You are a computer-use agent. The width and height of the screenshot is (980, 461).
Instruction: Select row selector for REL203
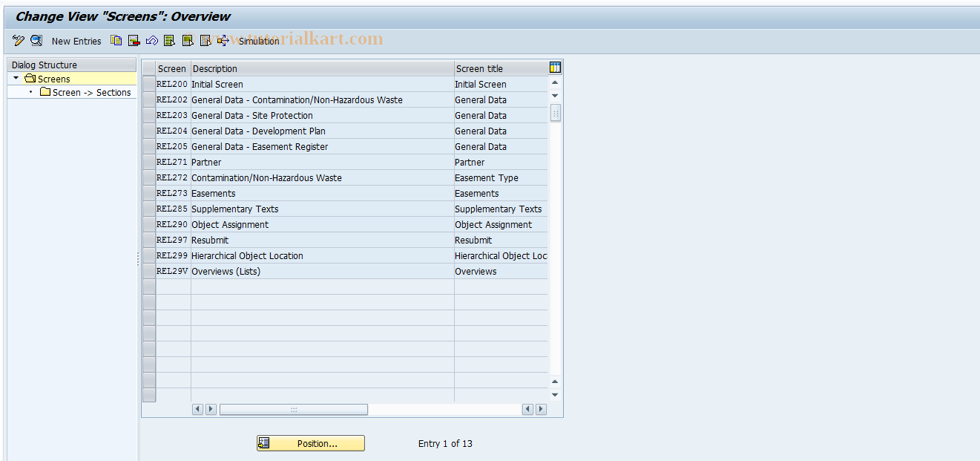click(x=149, y=115)
